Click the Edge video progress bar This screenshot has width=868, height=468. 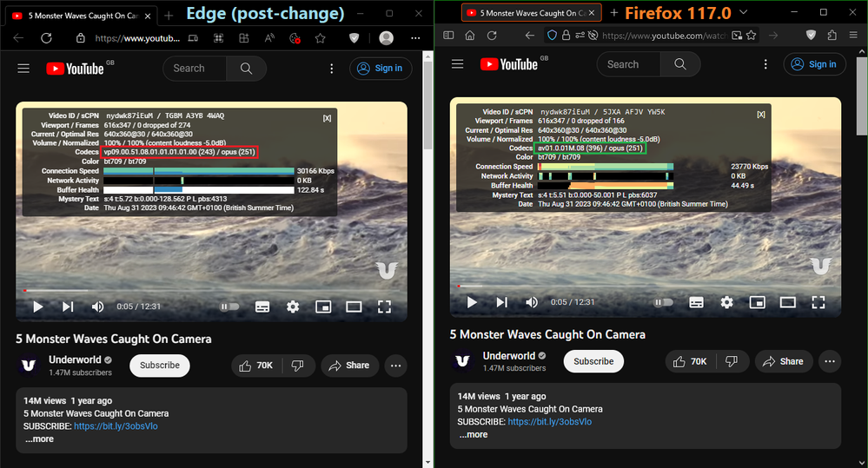211,290
